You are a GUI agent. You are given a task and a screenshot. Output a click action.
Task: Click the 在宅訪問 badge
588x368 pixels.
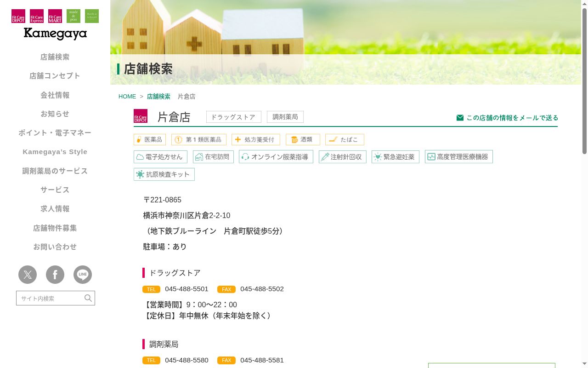(213, 157)
